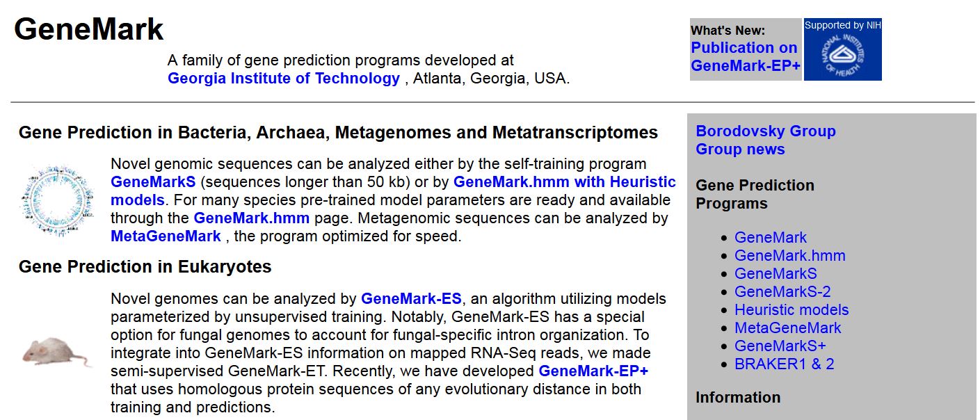Open the GeneMark-ES link in the Eukaryotes paragraph
980x420 pixels.
(411, 300)
